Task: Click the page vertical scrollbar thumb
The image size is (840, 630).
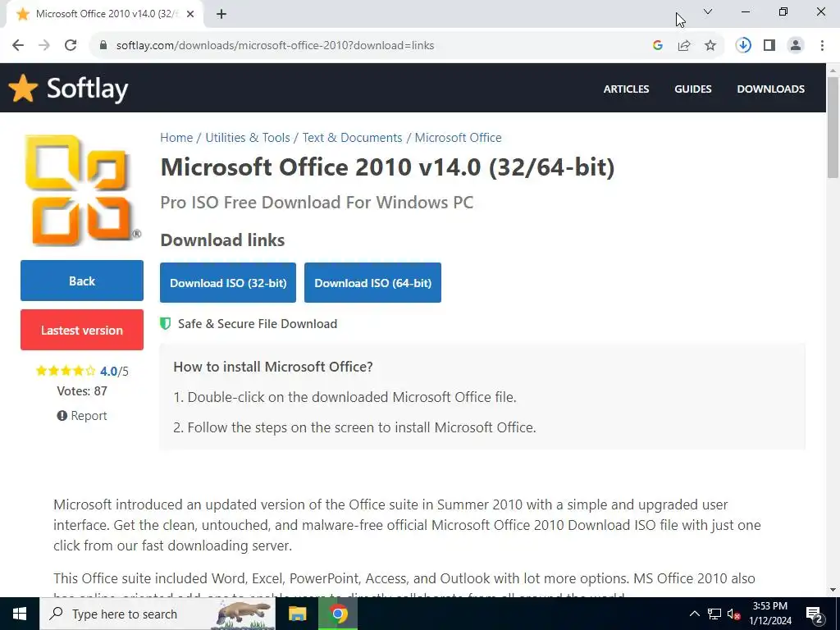Action: point(833,127)
